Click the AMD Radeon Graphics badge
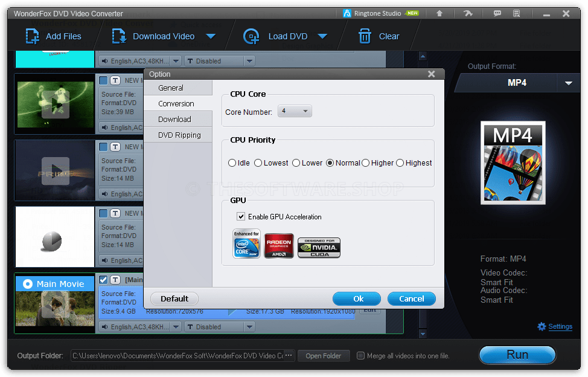This screenshot has width=588, height=377. [279, 246]
